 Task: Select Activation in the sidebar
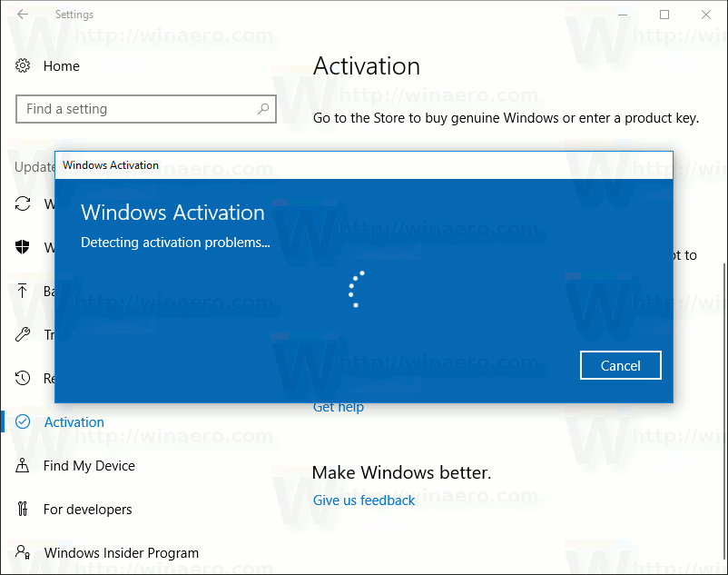(x=74, y=421)
